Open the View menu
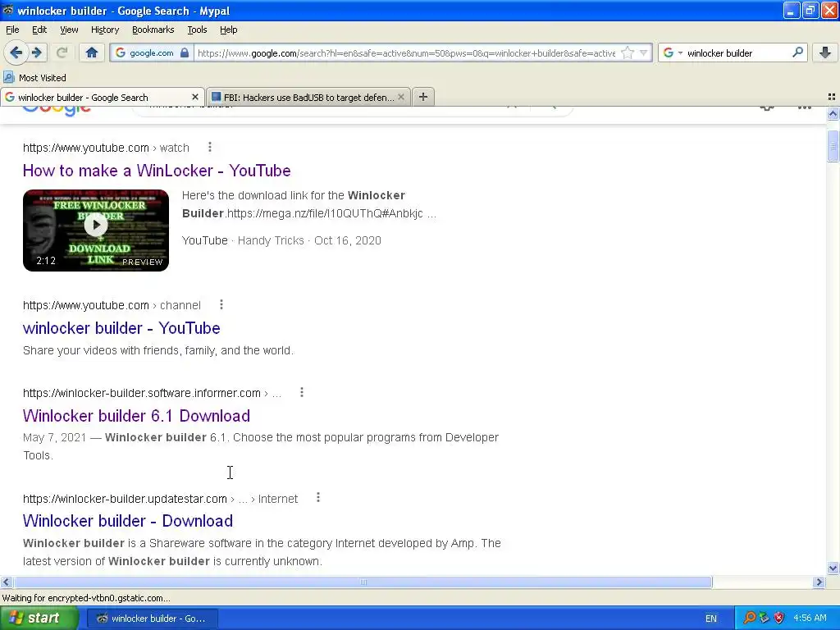The image size is (840, 630). [69, 30]
